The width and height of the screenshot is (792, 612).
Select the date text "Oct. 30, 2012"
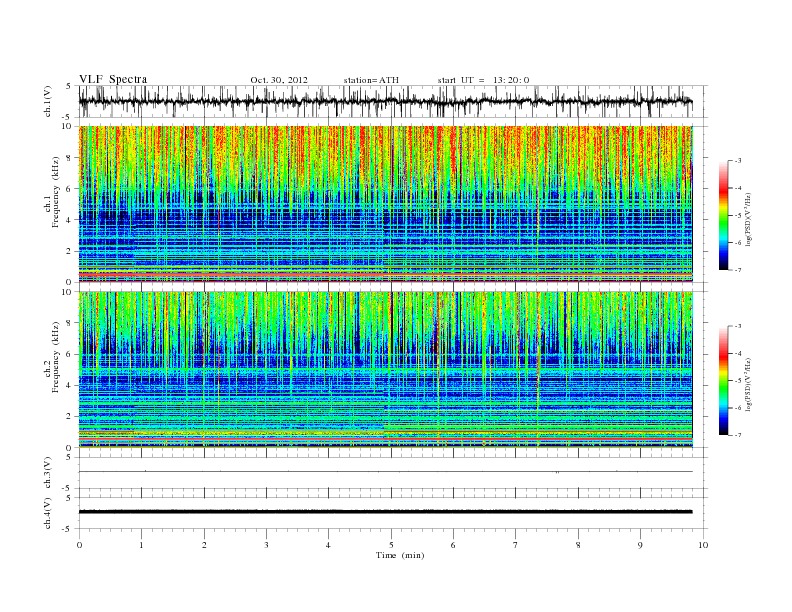point(279,80)
